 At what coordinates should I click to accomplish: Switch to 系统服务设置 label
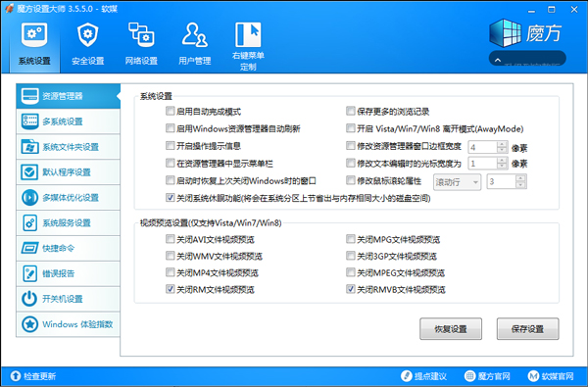coord(67,222)
